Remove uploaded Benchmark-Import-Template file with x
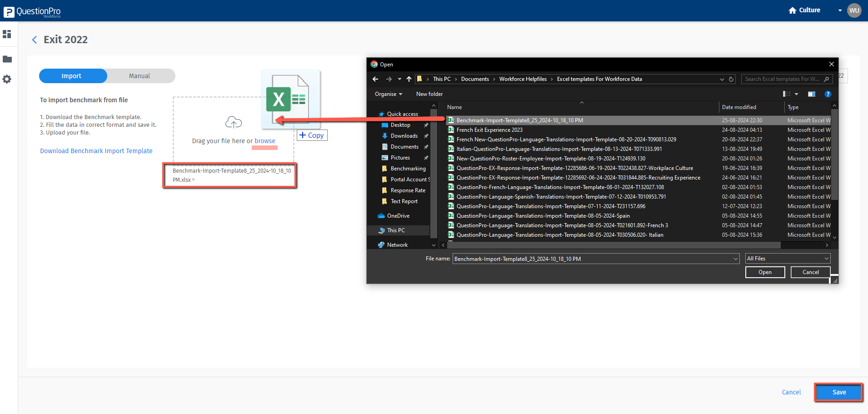 click(194, 180)
